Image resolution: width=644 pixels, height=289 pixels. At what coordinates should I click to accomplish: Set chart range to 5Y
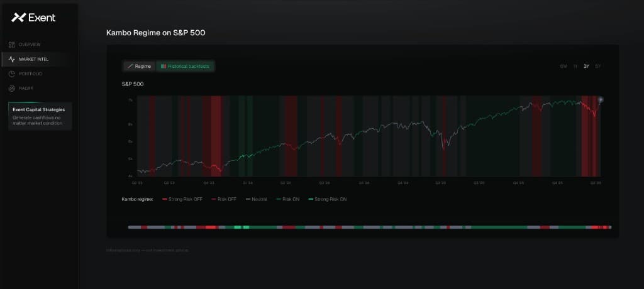point(598,66)
